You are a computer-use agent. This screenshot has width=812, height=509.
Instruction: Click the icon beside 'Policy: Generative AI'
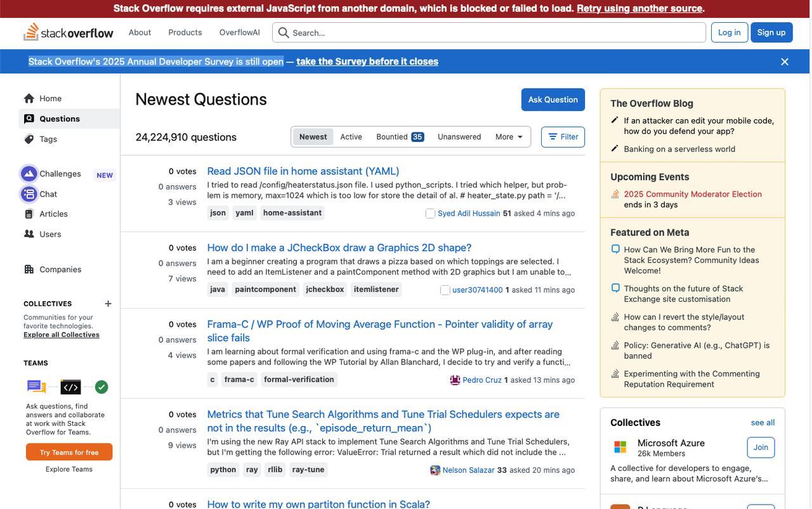pos(615,345)
